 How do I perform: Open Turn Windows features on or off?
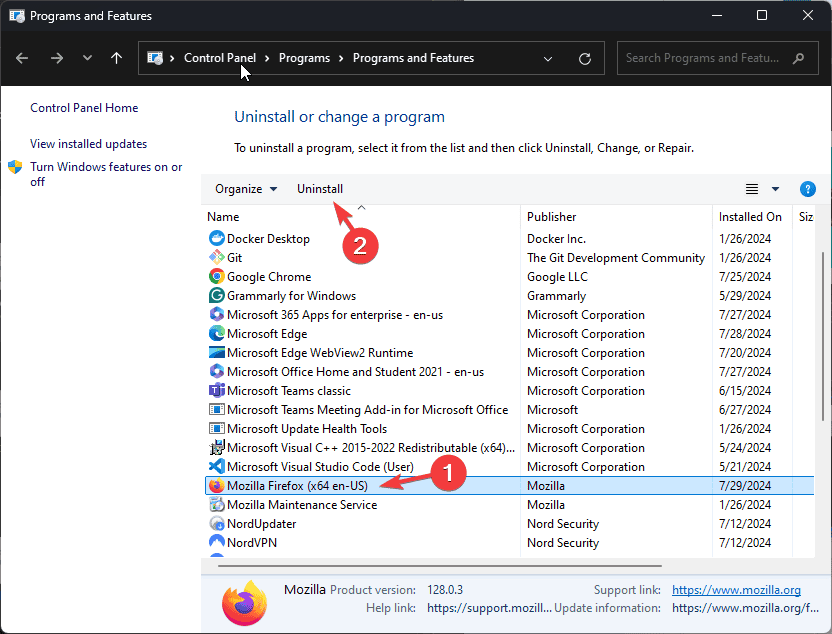coord(106,174)
